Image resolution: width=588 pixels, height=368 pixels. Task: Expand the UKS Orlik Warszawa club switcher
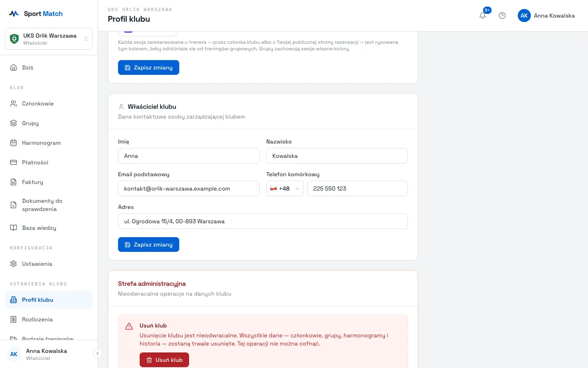[49, 39]
